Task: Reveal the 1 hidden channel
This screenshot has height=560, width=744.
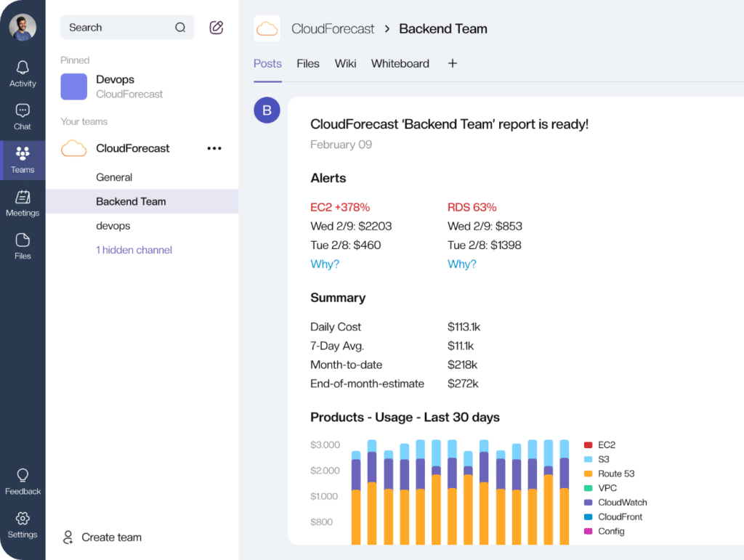Action: [x=134, y=250]
